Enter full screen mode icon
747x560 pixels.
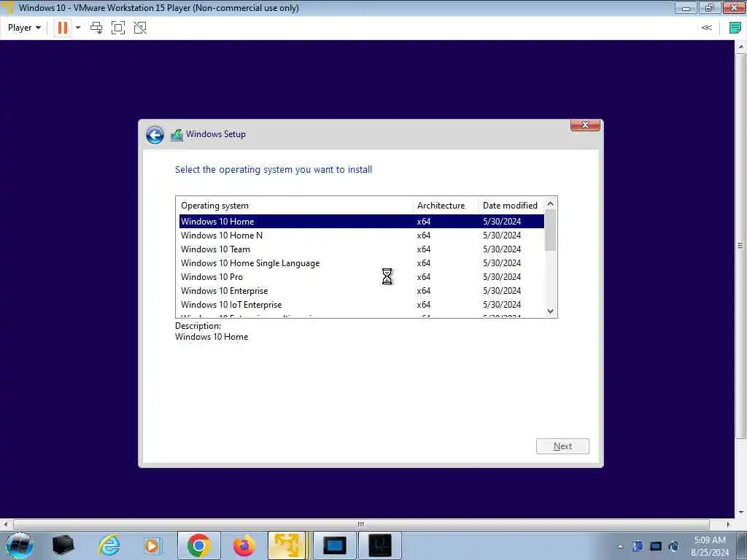coord(118,28)
